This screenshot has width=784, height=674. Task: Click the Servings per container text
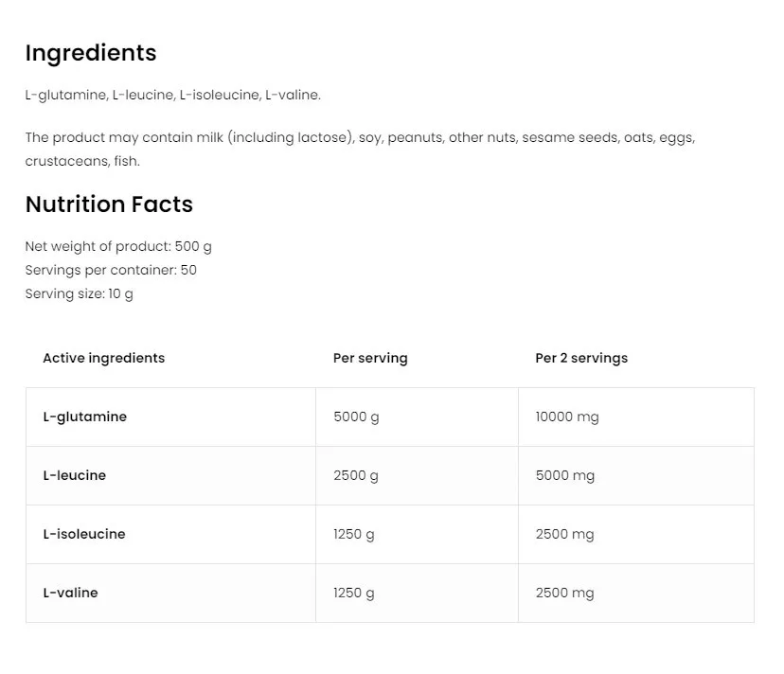tap(111, 270)
